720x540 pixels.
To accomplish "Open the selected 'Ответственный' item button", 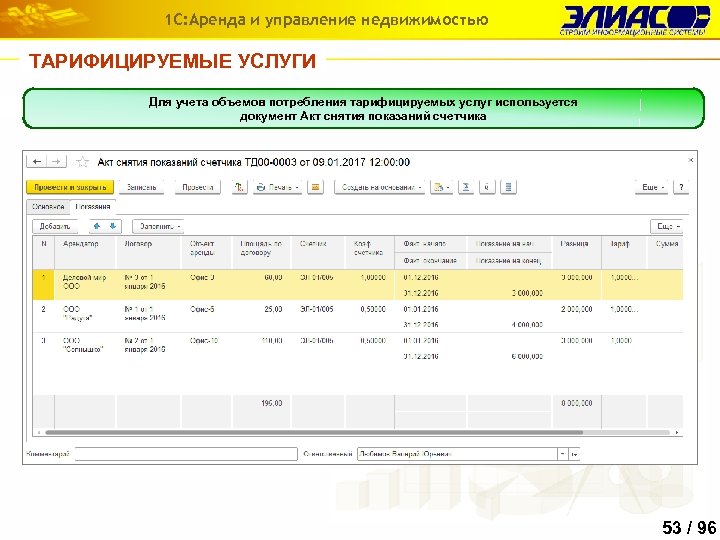I will (574, 454).
